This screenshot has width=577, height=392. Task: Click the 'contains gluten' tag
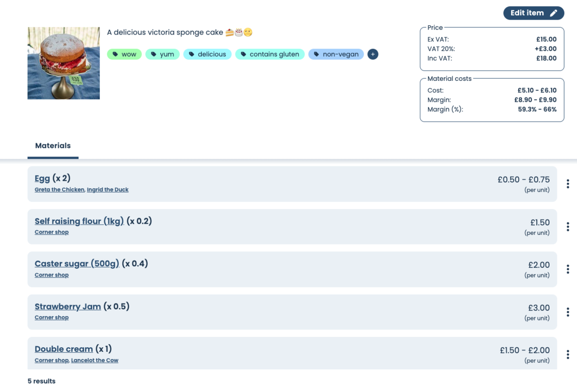pos(269,54)
